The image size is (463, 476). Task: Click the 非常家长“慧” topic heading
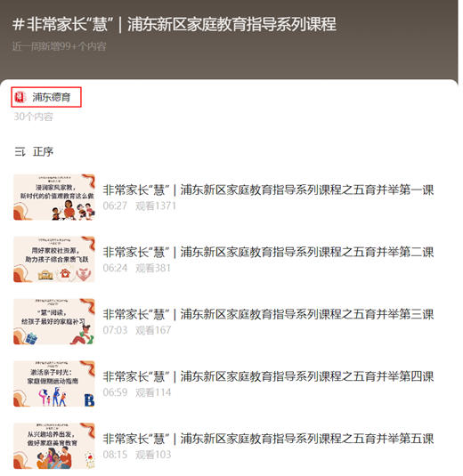click(175, 24)
